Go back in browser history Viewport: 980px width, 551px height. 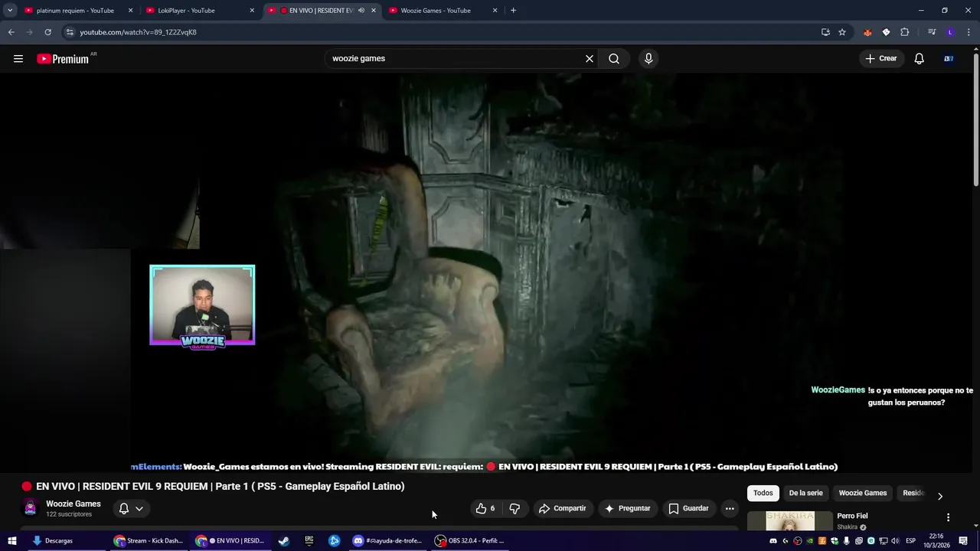pyautogui.click(x=11, y=32)
